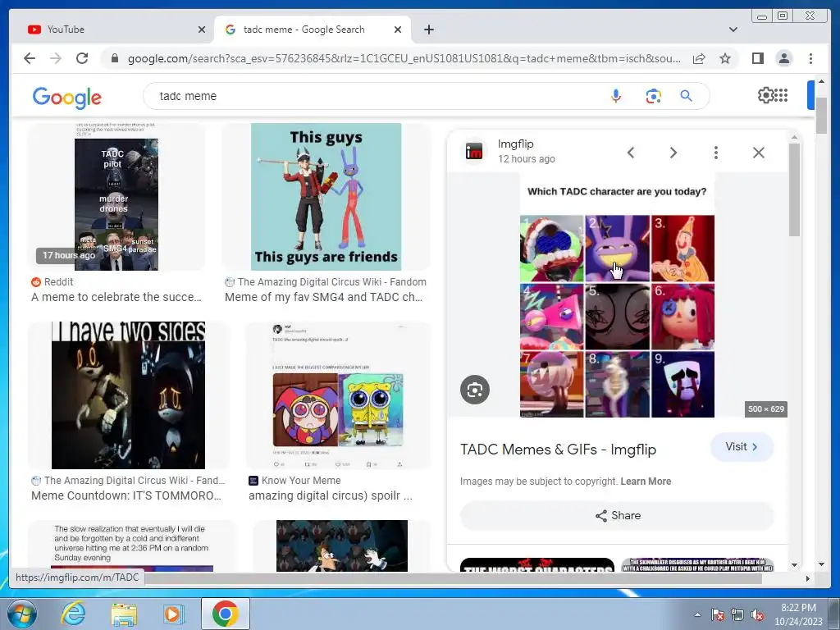
Task: Click the preview panel vertical scrollbar
Action: click(x=794, y=190)
